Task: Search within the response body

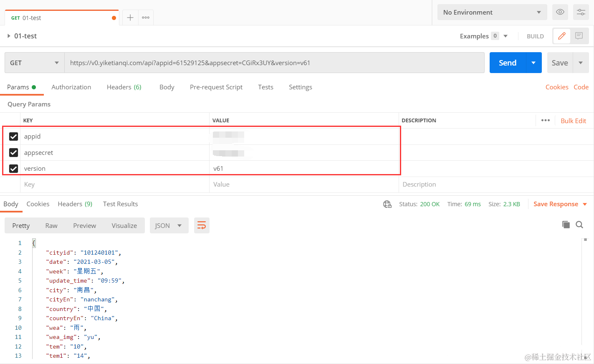Action: [x=579, y=225]
